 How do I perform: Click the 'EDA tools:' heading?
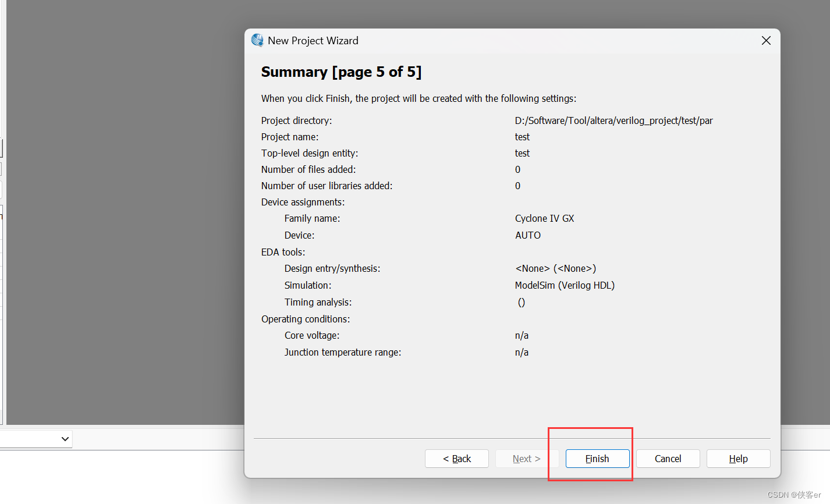pos(283,252)
